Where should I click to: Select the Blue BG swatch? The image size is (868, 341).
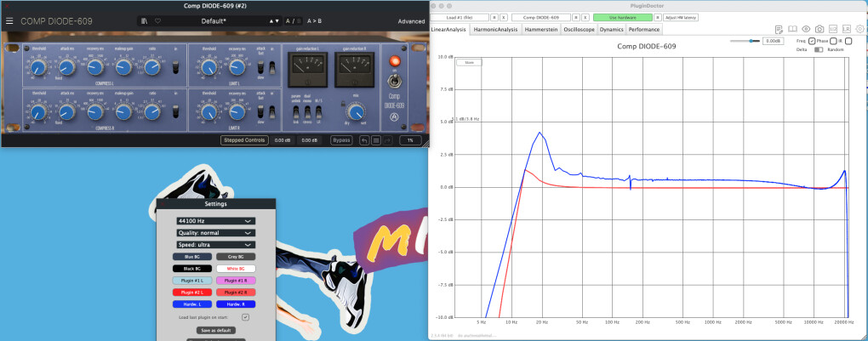click(192, 257)
